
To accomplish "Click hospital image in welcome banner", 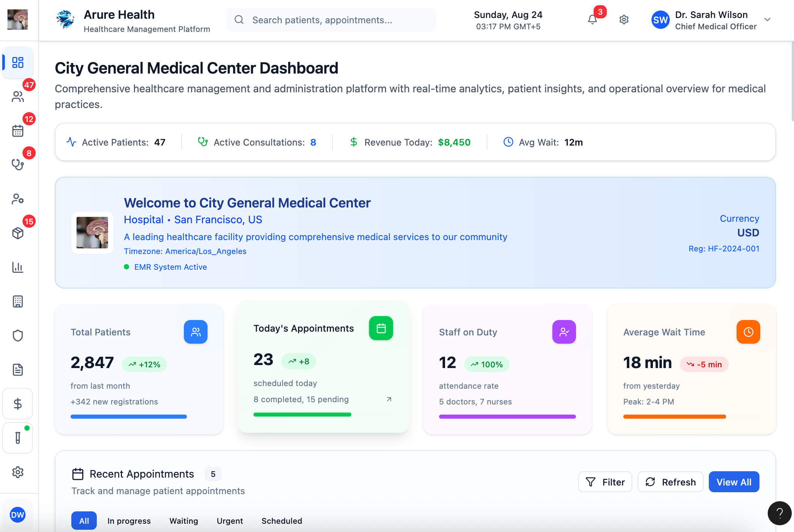I will [92, 233].
